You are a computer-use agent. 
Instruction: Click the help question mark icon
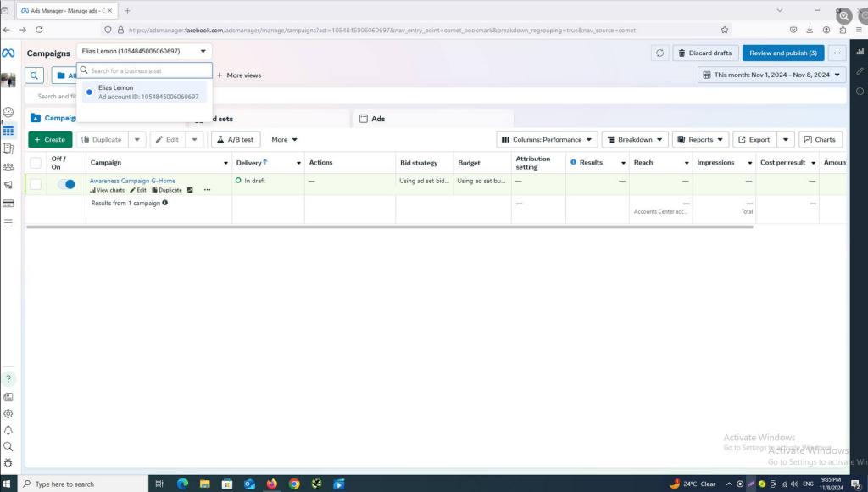[x=8, y=379]
